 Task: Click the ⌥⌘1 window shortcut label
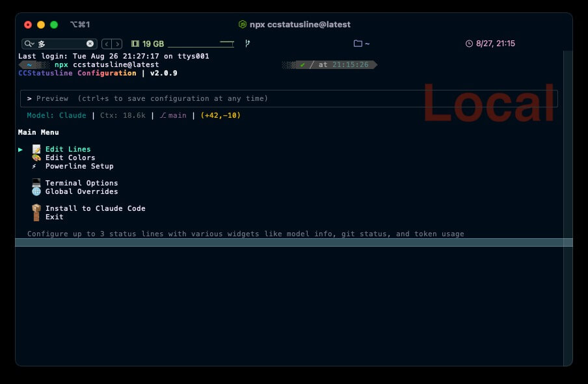pyautogui.click(x=80, y=24)
